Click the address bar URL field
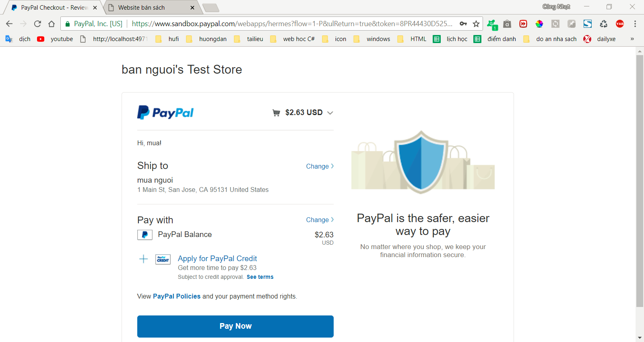 (292, 24)
